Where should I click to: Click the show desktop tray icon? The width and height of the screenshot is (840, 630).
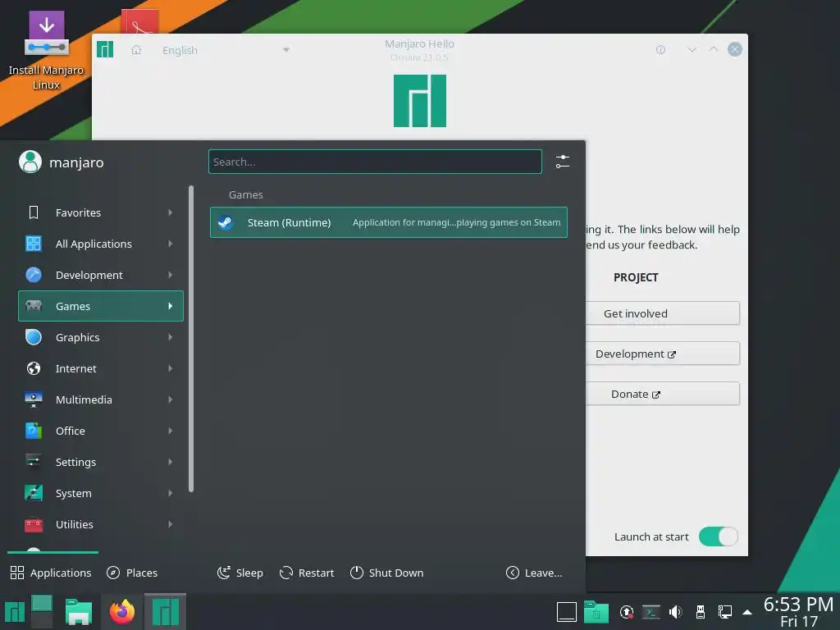tap(566, 612)
